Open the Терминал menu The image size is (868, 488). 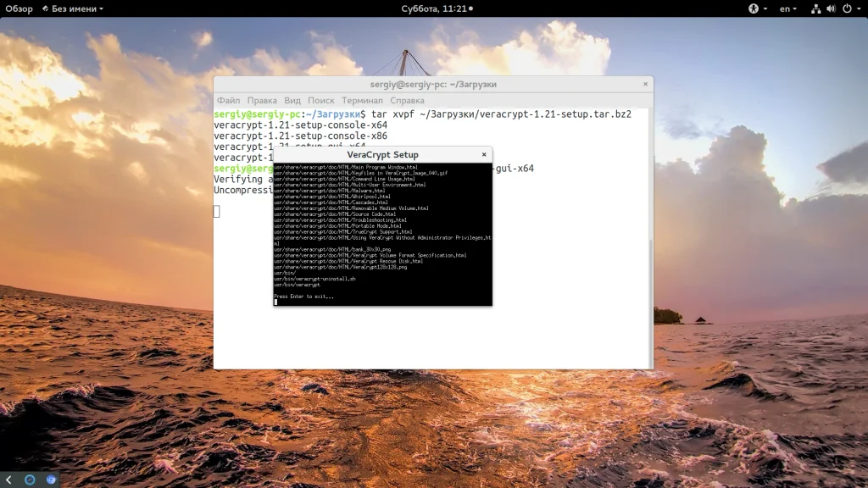point(362,100)
